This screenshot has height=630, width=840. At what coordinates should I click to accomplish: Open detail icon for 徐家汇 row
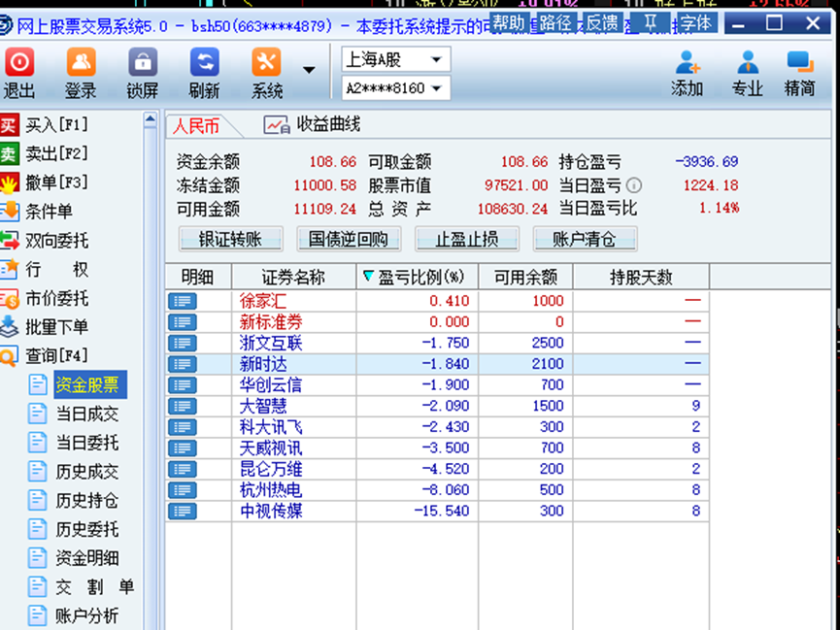coord(182,301)
